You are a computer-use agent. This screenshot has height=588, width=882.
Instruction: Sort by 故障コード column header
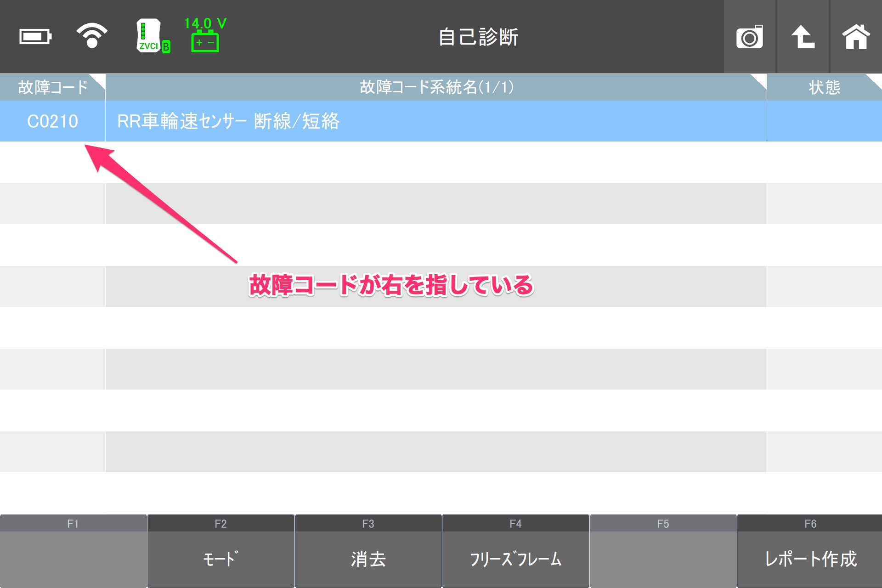(52, 87)
